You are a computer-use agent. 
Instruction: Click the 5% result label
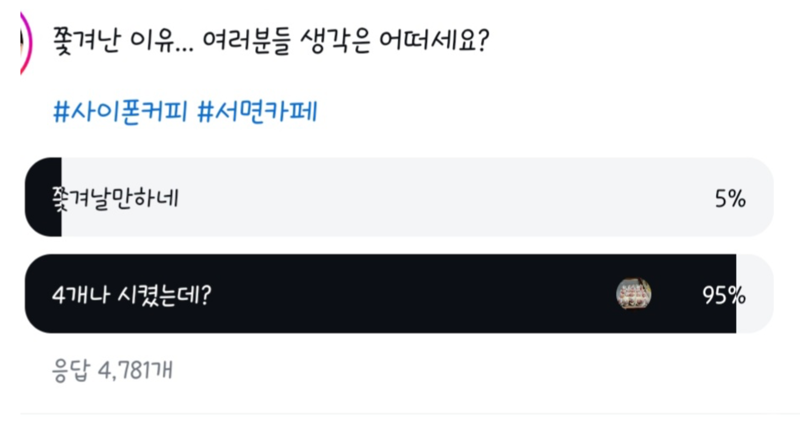[x=730, y=198]
